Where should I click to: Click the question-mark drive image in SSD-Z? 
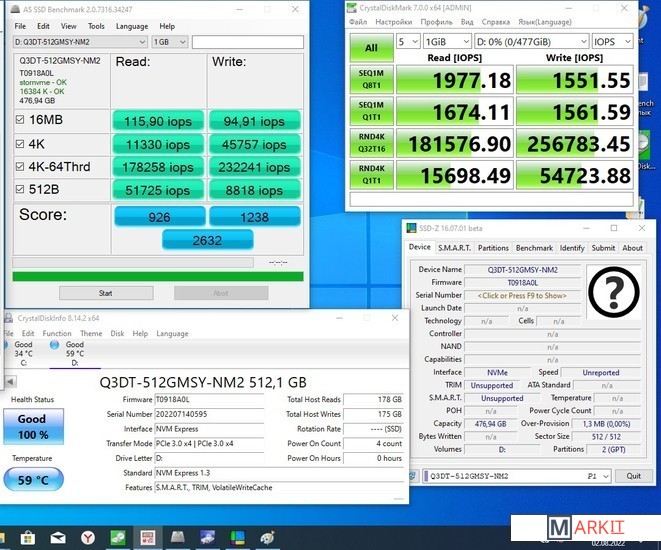pyautogui.click(x=612, y=293)
